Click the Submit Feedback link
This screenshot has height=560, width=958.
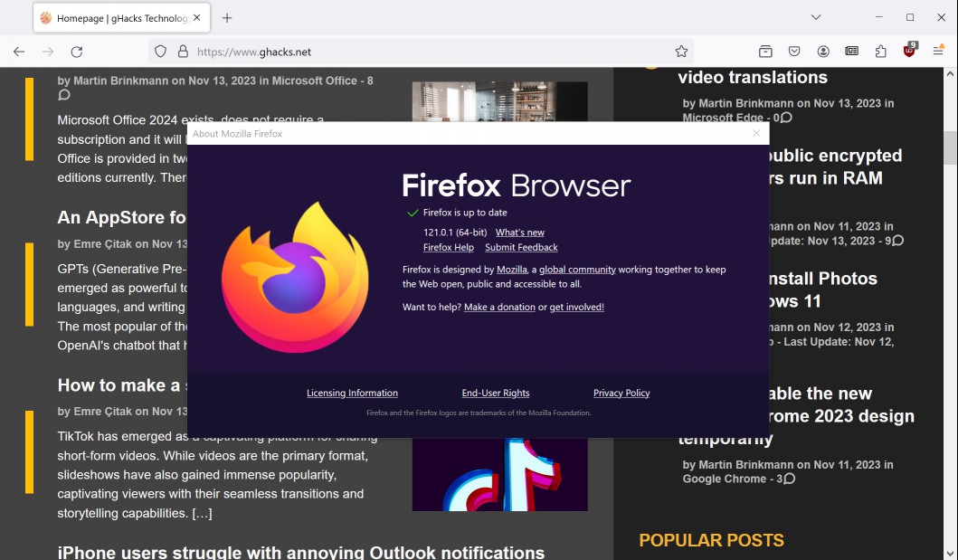click(x=521, y=247)
